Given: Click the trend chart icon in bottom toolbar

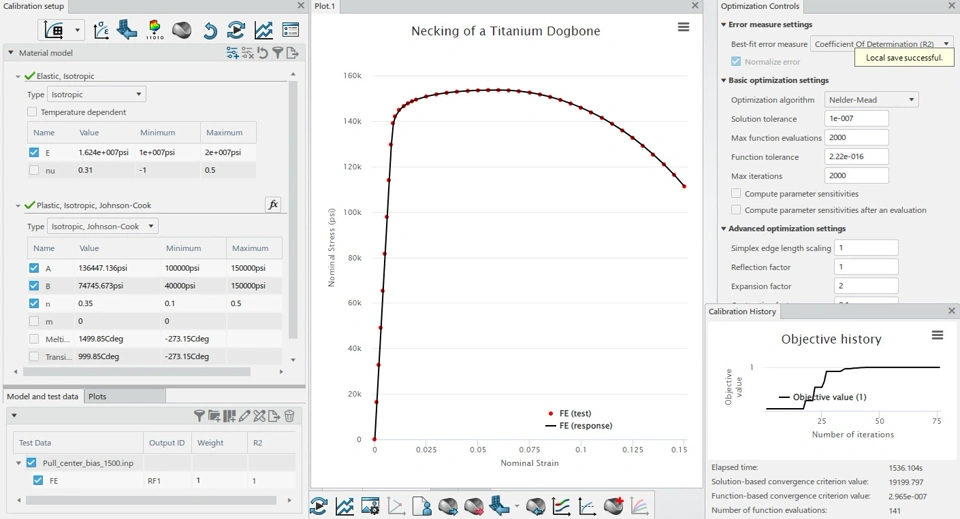Looking at the screenshot, I should pos(345,506).
